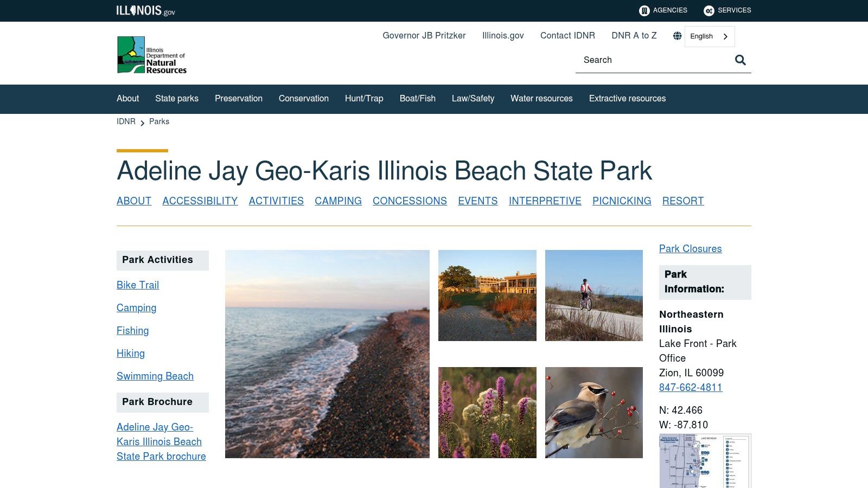Open DNR A to Z link
The height and width of the screenshot is (488, 868).
click(x=634, y=36)
